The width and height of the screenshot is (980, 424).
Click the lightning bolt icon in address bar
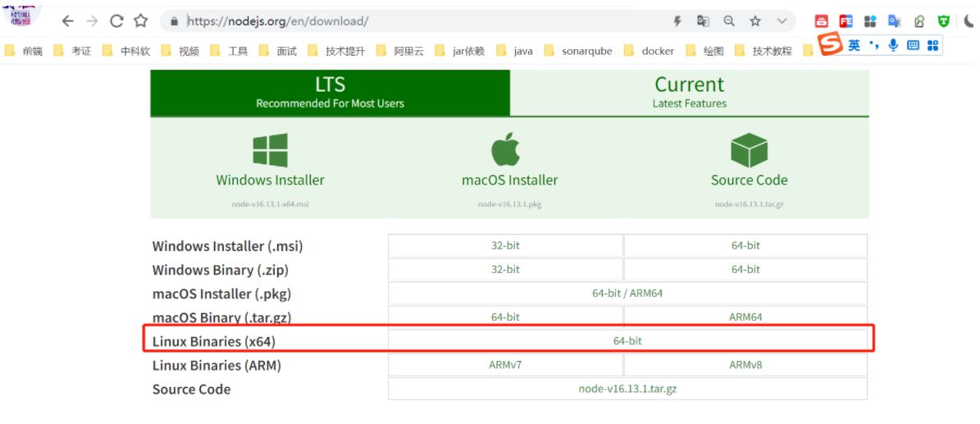click(677, 21)
